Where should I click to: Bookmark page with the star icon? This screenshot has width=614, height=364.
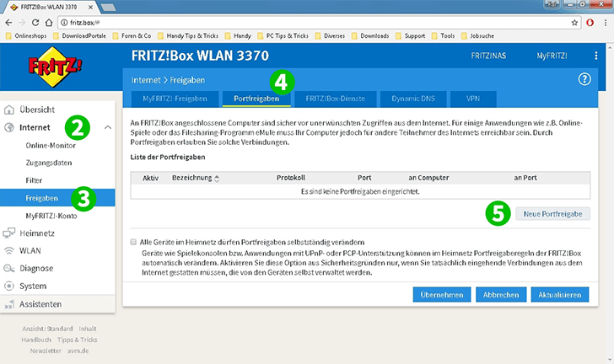click(x=574, y=23)
